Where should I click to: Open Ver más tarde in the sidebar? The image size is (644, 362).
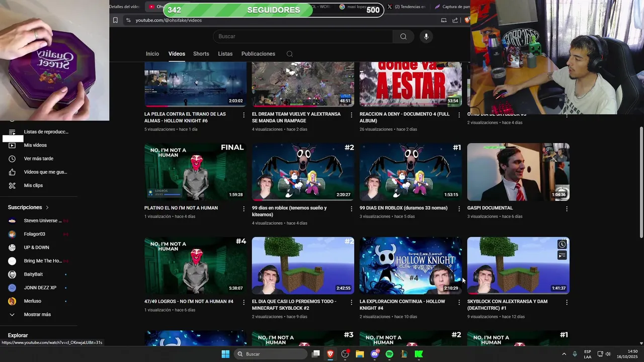[x=38, y=158]
